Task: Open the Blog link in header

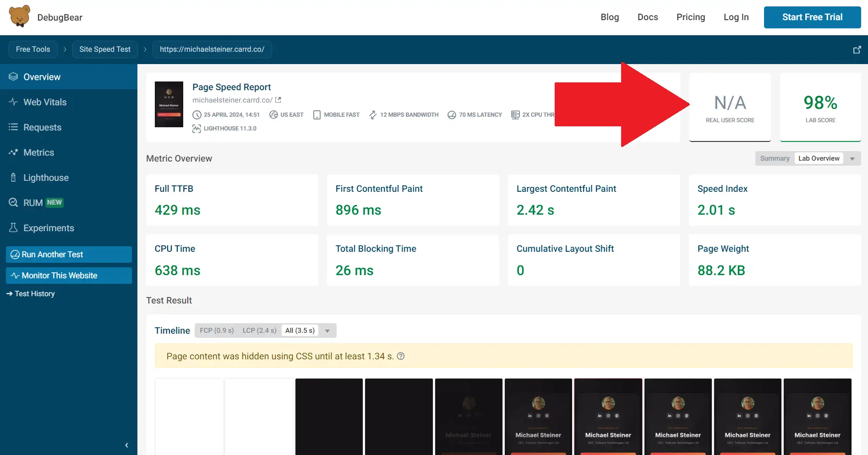Action: pyautogui.click(x=610, y=17)
